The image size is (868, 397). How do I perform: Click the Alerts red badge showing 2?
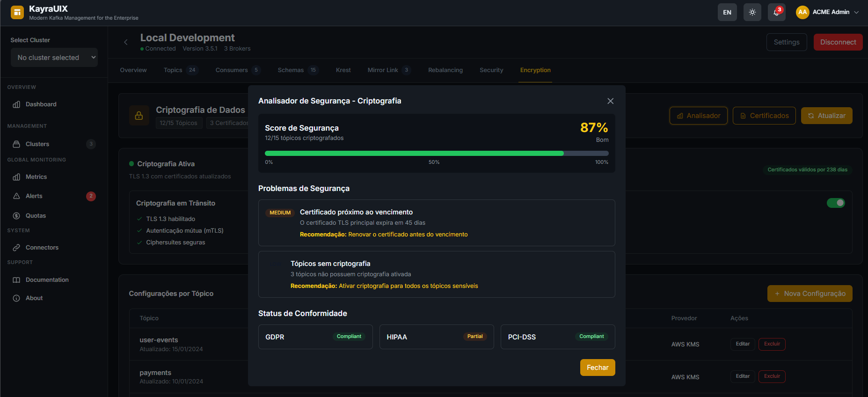click(x=91, y=196)
